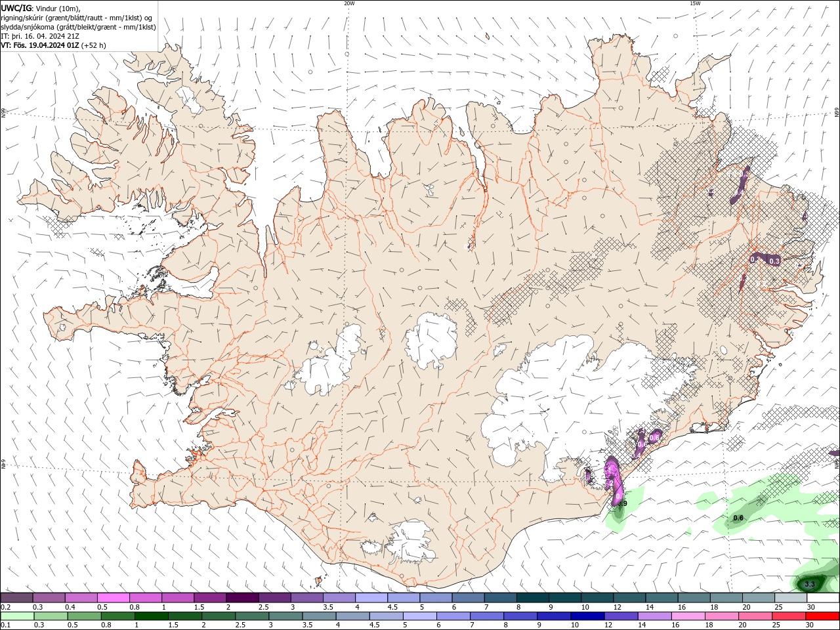Click the 0.6 label in offshore green rain area
The height and width of the screenshot is (630, 840).
pyautogui.click(x=738, y=518)
